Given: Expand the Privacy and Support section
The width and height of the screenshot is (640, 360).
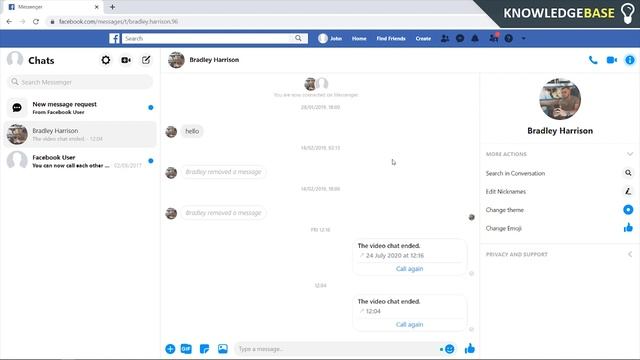Looking at the screenshot, I should (x=630, y=254).
